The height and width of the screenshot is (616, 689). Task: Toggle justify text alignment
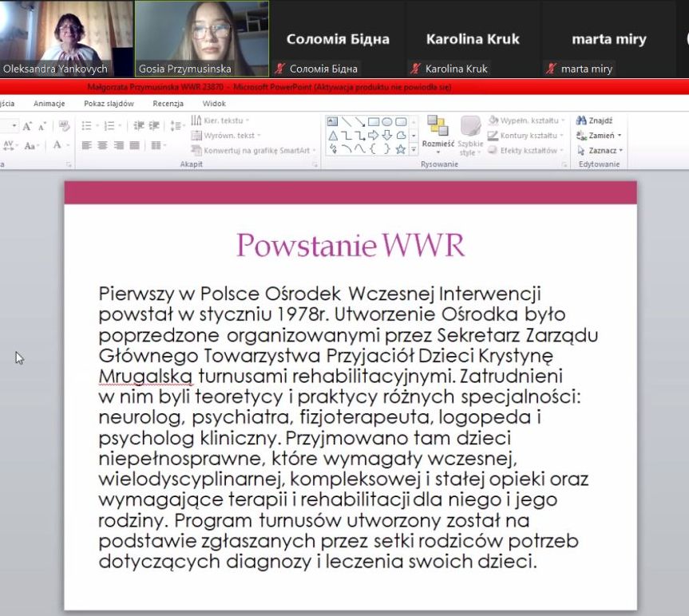(134, 145)
